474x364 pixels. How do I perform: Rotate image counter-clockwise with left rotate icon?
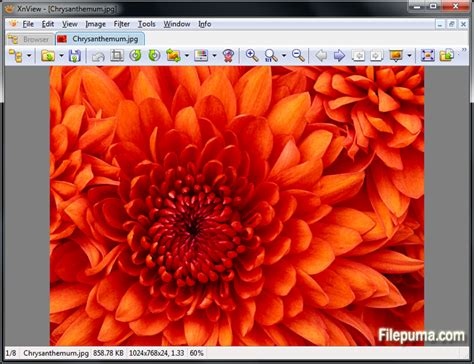[x=135, y=55]
